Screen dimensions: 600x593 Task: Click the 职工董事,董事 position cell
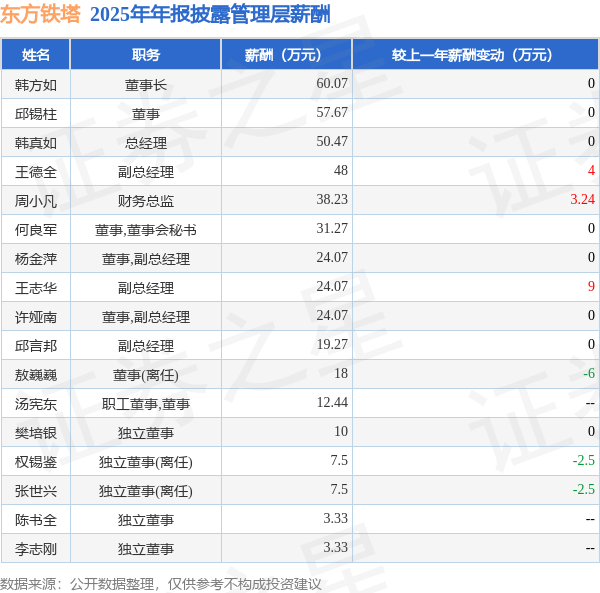146,404
